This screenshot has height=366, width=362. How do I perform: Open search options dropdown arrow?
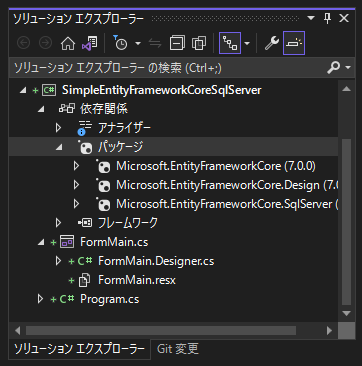(348, 68)
